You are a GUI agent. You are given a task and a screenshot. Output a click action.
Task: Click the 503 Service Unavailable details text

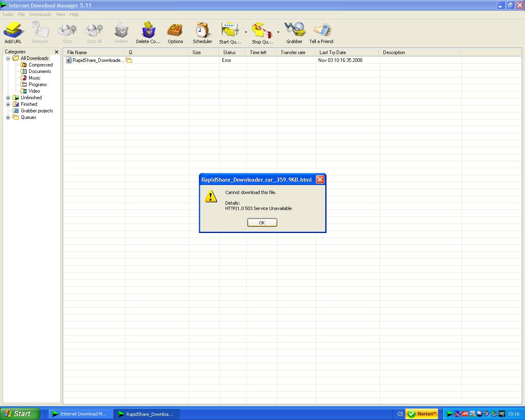pyautogui.click(x=258, y=208)
